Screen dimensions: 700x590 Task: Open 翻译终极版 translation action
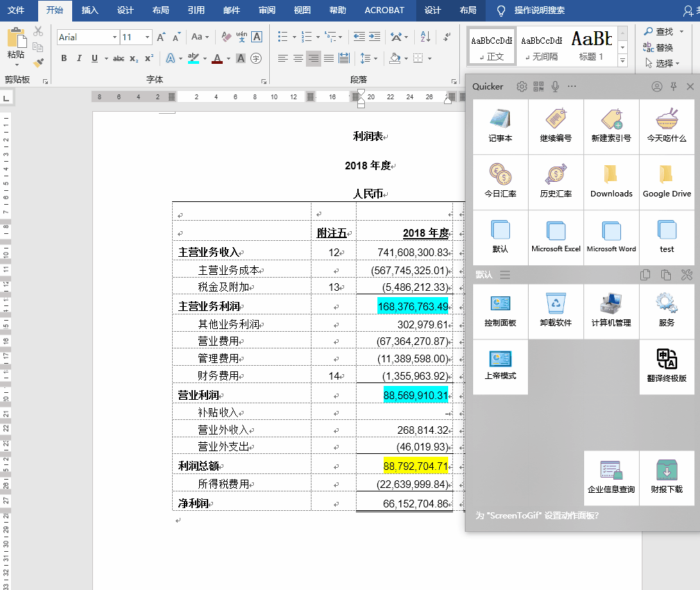click(x=667, y=366)
